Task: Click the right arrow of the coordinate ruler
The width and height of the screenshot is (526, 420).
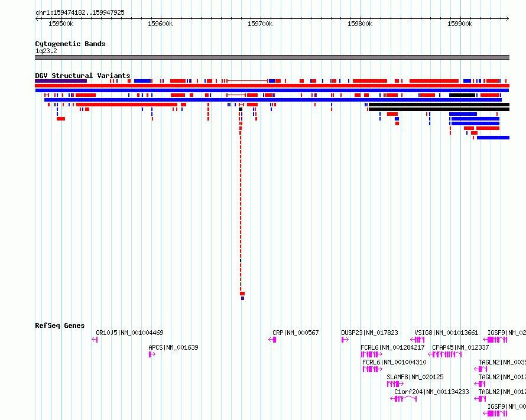Action: (x=507, y=19)
